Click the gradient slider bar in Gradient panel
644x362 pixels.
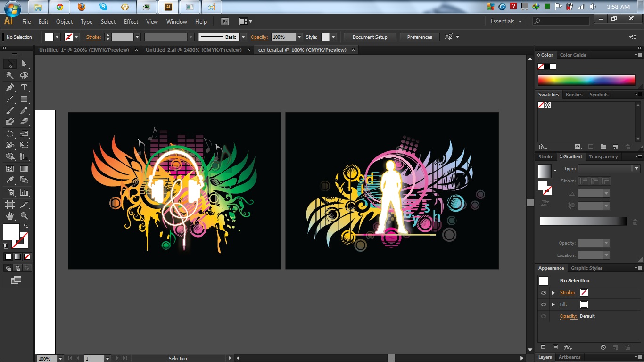tap(583, 222)
